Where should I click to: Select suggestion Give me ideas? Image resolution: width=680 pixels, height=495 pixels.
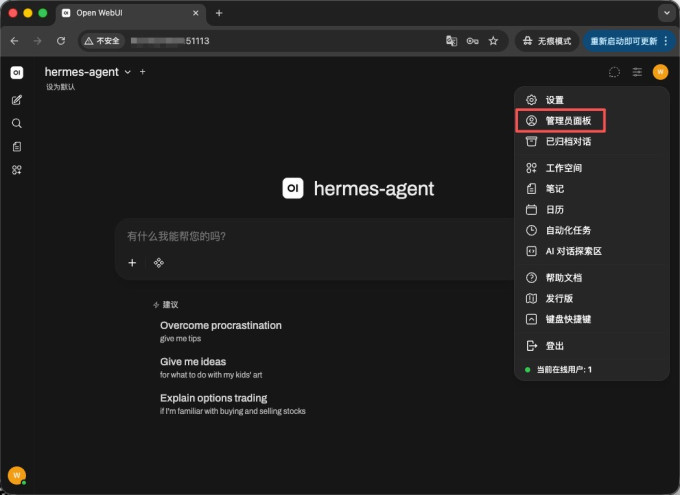[211, 367]
